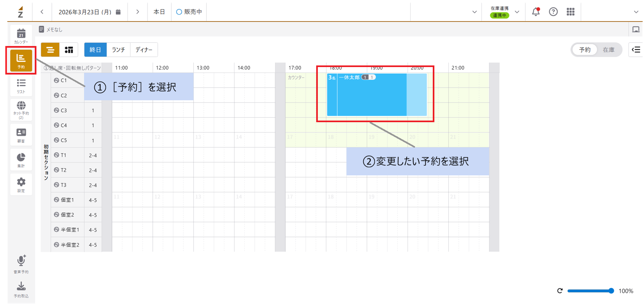Open the Calendar sidebar icon
The width and height of the screenshot is (644, 304).
[x=21, y=35]
